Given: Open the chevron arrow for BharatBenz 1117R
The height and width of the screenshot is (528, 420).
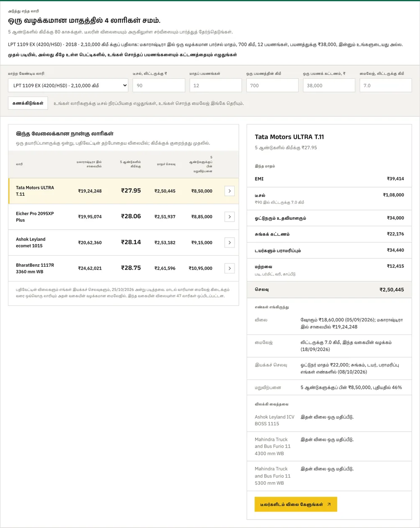Looking at the screenshot, I should click(x=229, y=268).
